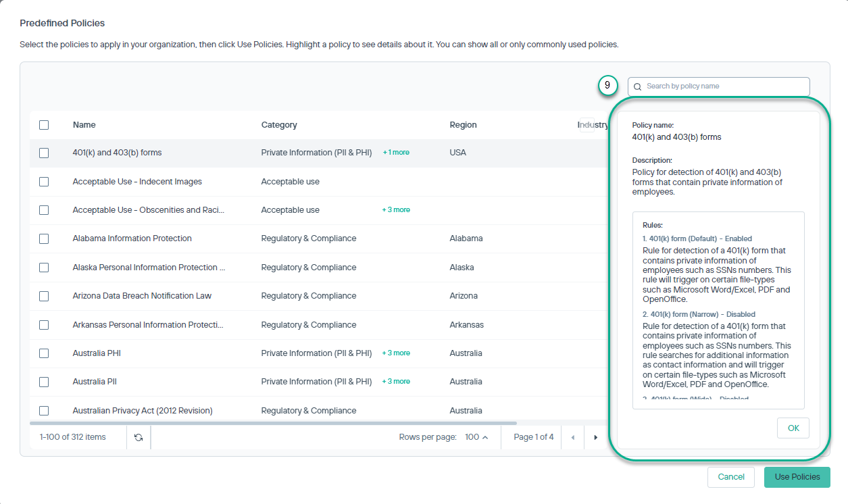Expand '+3 more' for Acceptable Use - Obscenities policy
Viewport: 848px width, 504px height.
click(x=396, y=209)
